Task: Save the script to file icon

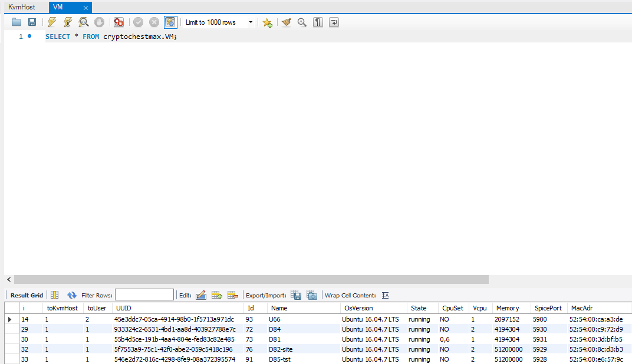Action: tap(32, 22)
